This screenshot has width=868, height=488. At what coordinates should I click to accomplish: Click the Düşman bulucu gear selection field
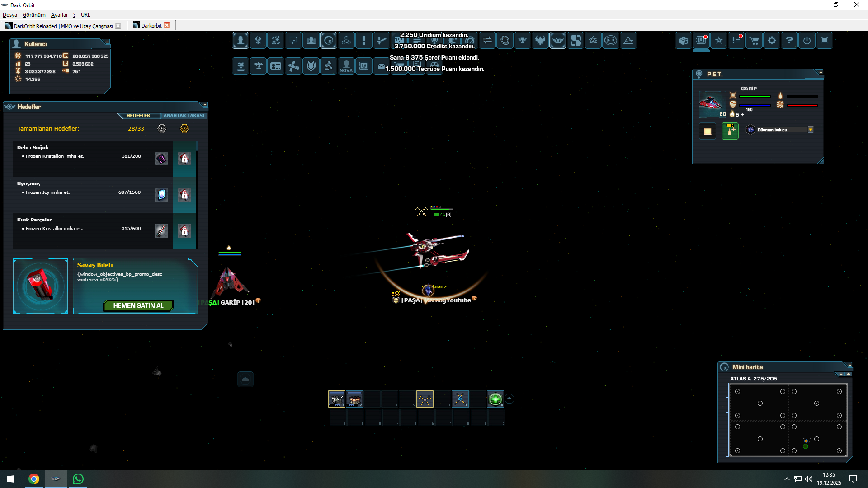coord(782,130)
